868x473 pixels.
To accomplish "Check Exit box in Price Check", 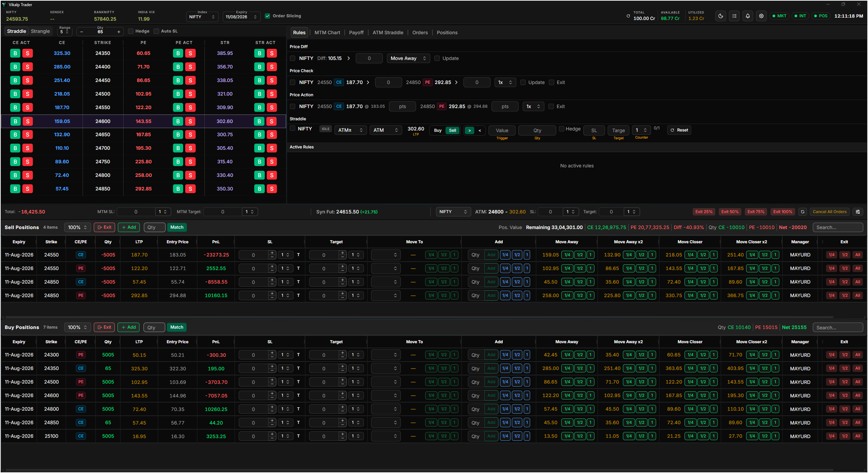I will [x=551, y=82].
